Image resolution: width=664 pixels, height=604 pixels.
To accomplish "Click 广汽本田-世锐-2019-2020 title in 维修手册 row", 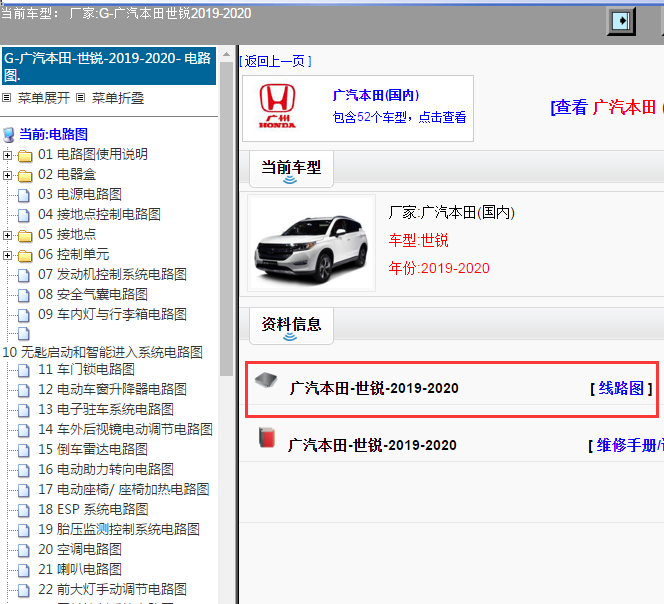I will [372, 445].
